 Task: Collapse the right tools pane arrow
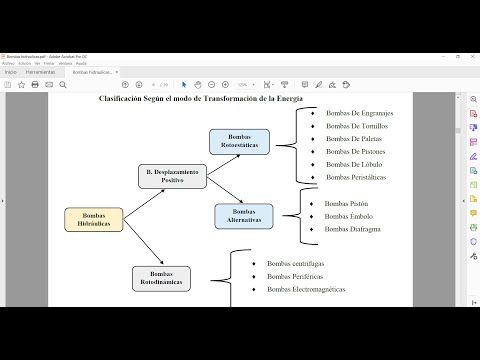(464, 201)
